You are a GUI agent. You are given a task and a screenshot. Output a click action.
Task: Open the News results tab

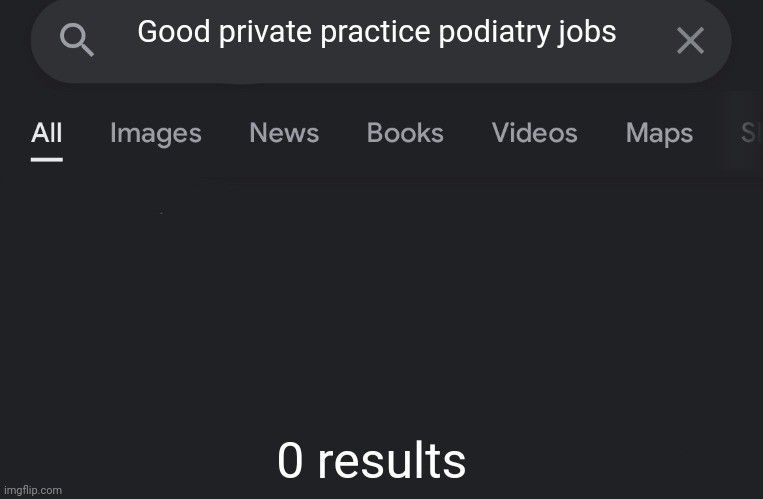[x=284, y=132]
